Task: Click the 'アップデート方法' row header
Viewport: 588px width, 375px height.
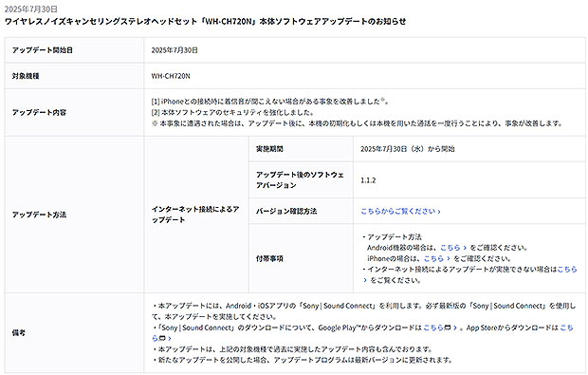Action: [74, 215]
